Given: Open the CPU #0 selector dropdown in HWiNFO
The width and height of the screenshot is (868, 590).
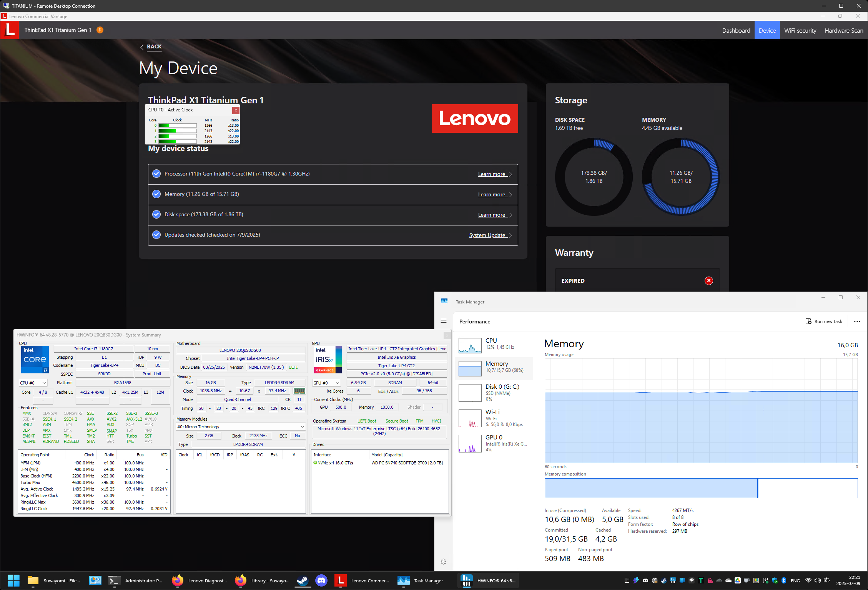Looking at the screenshot, I should [33, 383].
